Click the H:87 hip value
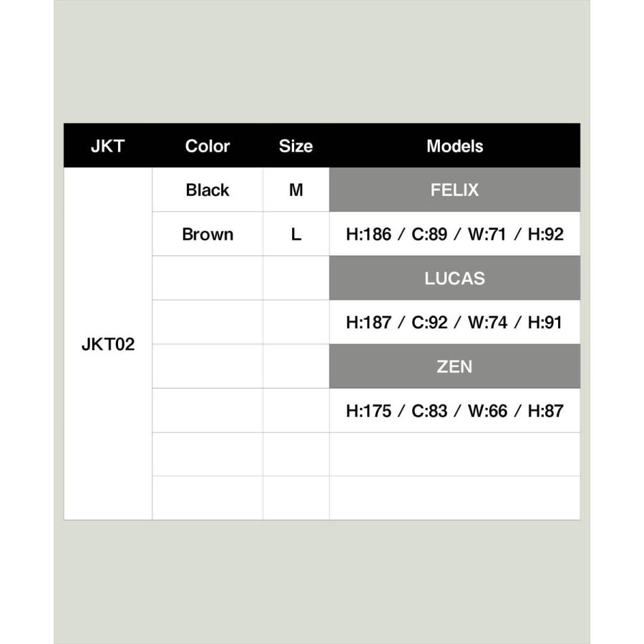Image resolution: width=644 pixels, height=644 pixels. (x=545, y=411)
